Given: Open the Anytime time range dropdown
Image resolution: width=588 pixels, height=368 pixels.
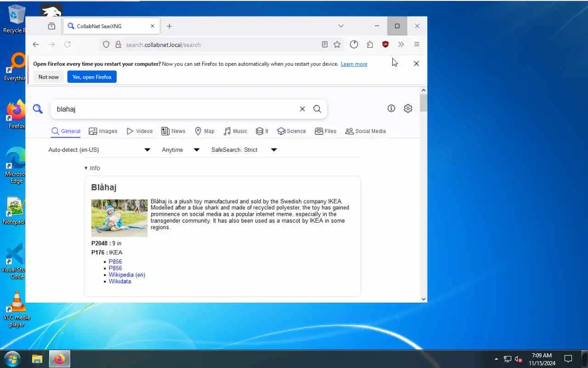Looking at the screenshot, I should tap(181, 150).
